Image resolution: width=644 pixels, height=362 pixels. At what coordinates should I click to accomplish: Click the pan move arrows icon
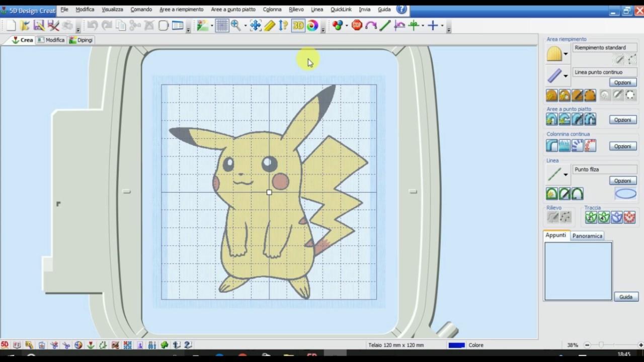click(x=255, y=26)
